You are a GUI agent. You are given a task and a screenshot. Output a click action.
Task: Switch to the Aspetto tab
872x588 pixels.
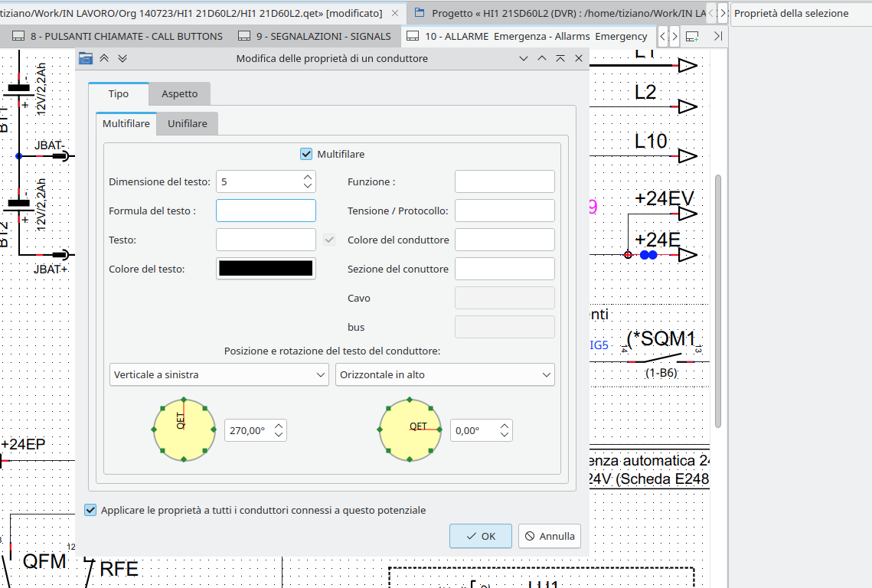(x=179, y=93)
